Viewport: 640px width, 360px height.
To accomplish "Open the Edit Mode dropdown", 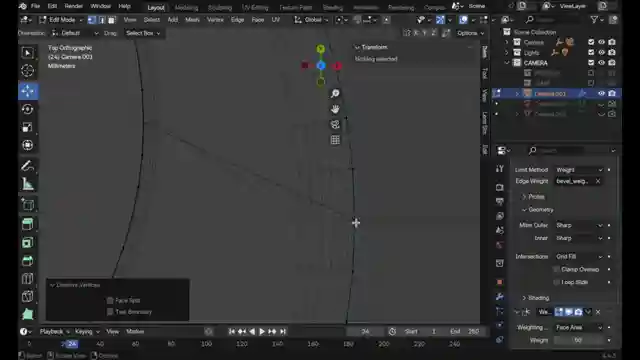I will point(61,20).
